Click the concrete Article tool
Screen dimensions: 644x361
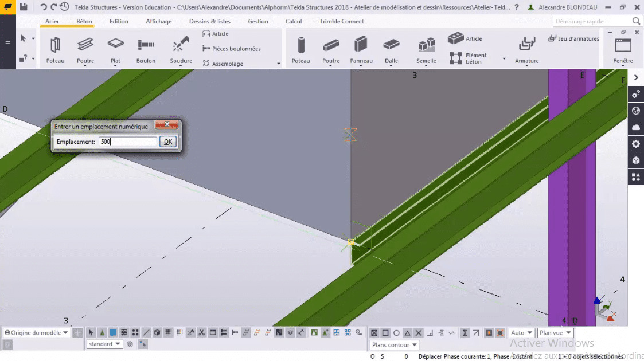point(465,38)
